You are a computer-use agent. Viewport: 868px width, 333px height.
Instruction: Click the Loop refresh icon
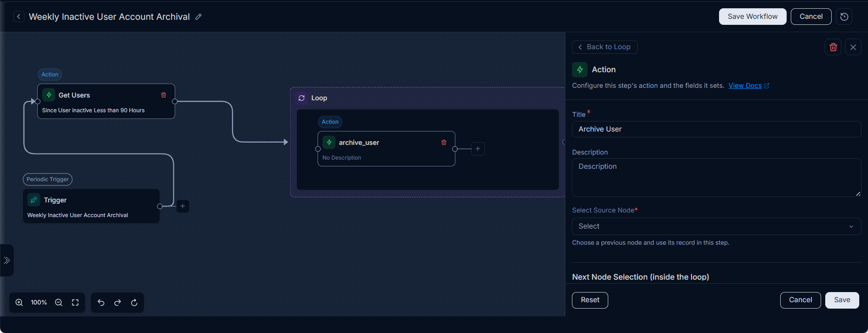pos(302,98)
